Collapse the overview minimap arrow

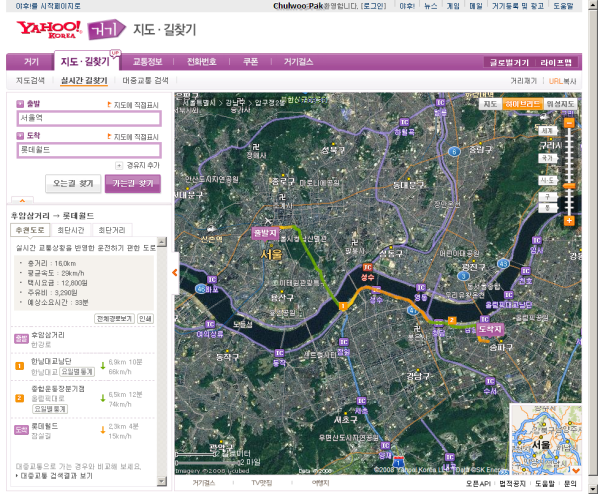click(576, 470)
